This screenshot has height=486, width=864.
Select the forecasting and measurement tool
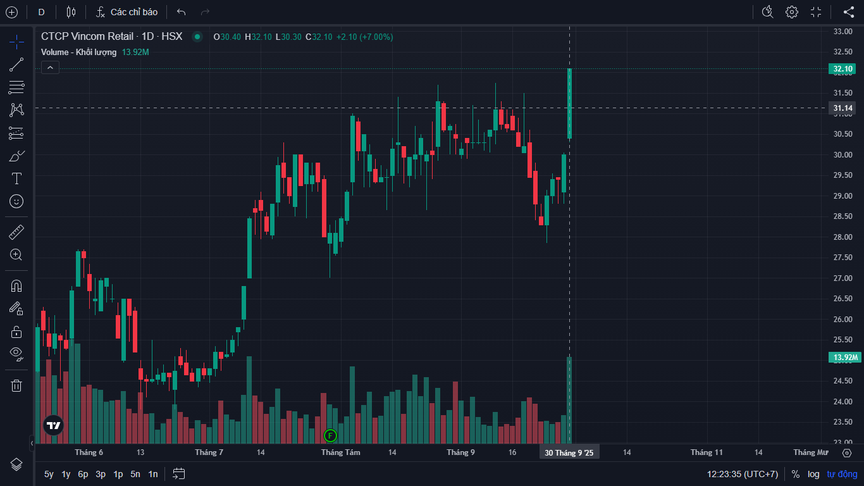click(17, 133)
